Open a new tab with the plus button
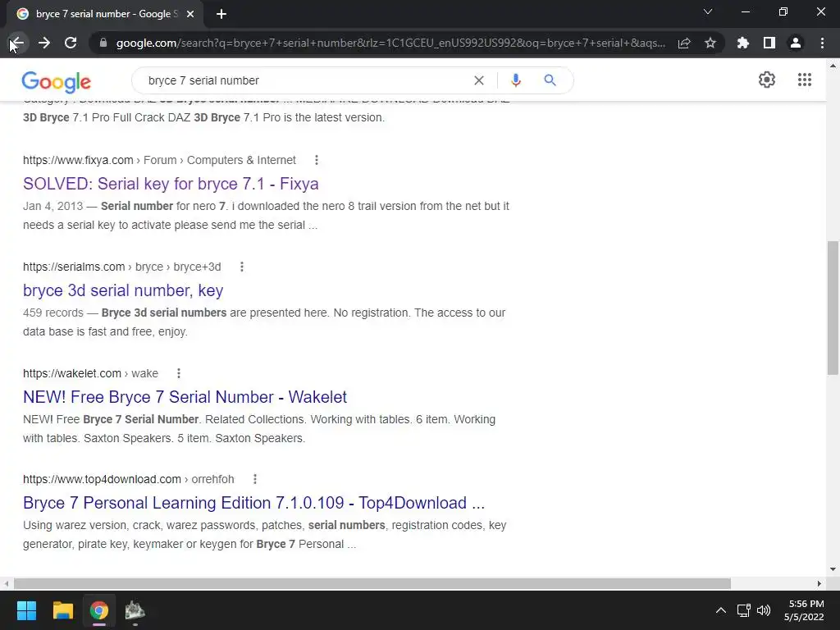Viewport: 840px width, 630px height. click(x=221, y=14)
